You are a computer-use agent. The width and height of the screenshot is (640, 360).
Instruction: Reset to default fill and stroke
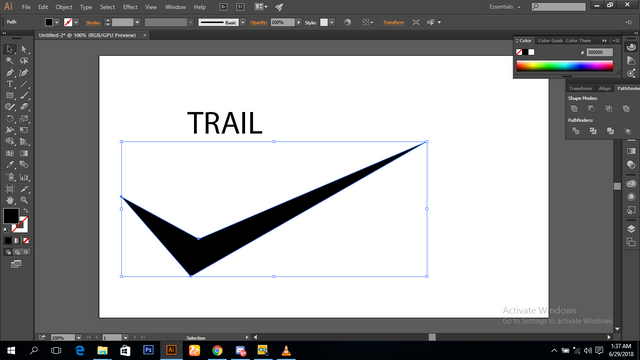[x=6, y=230]
